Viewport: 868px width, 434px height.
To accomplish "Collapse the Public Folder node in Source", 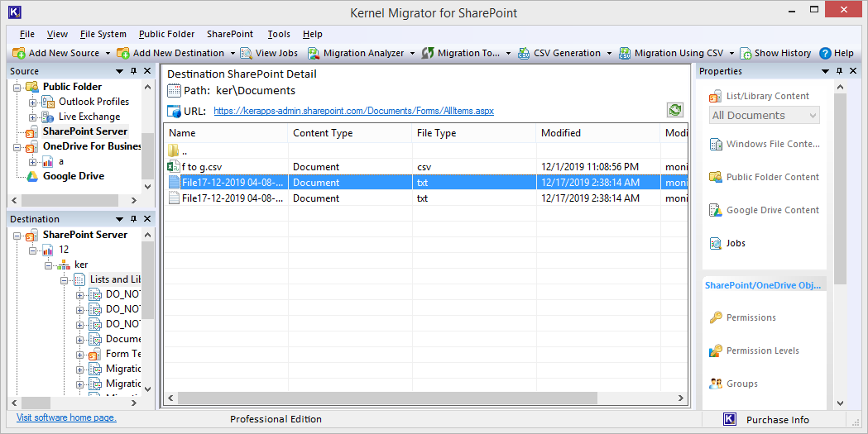I will coord(17,88).
